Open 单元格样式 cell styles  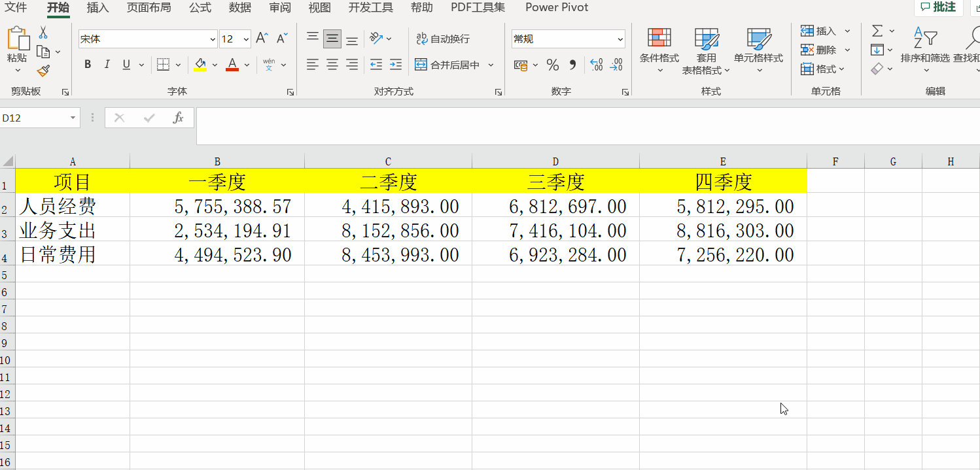coord(759,51)
